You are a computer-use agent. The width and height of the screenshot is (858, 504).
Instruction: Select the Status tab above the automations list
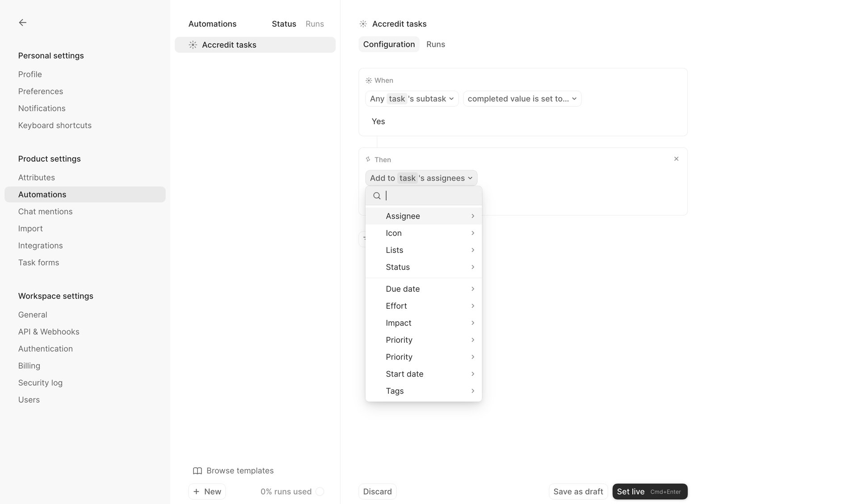[284, 24]
